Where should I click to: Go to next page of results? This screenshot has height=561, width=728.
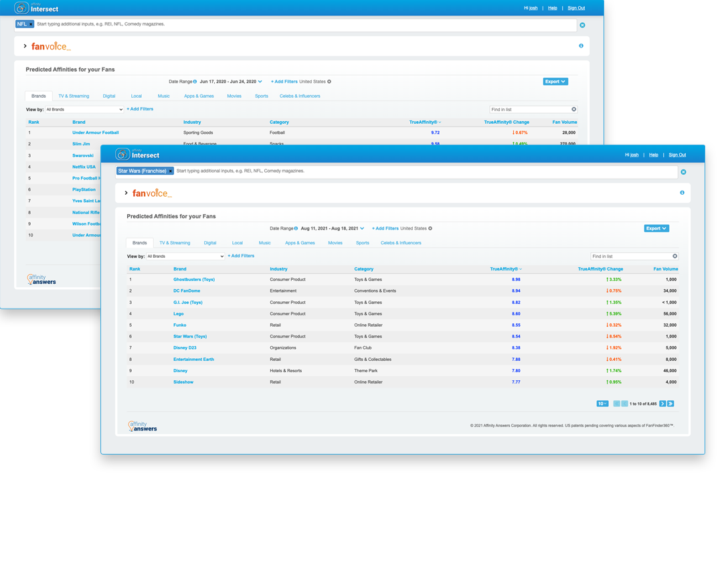pos(662,404)
